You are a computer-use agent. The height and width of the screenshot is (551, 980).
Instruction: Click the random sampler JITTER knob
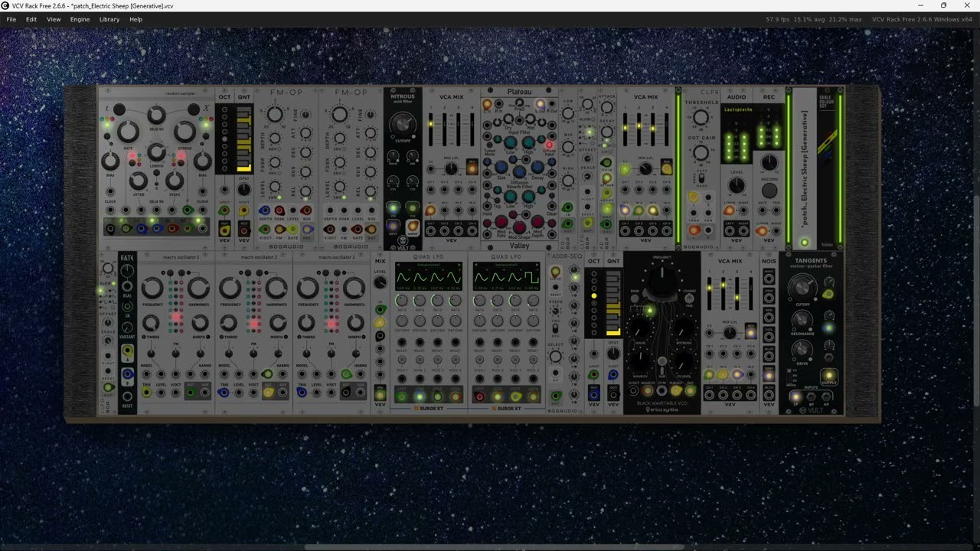[x=138, y=181]
